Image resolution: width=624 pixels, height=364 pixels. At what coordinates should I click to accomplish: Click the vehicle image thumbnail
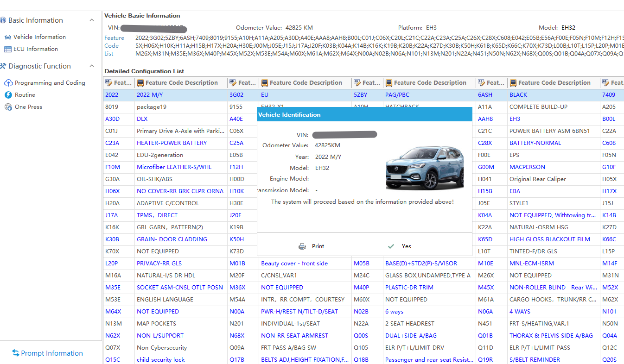click(x=424, y=168)
